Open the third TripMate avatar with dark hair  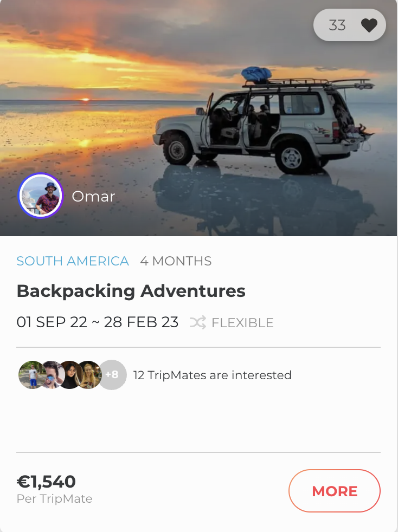tap(70, 375)
